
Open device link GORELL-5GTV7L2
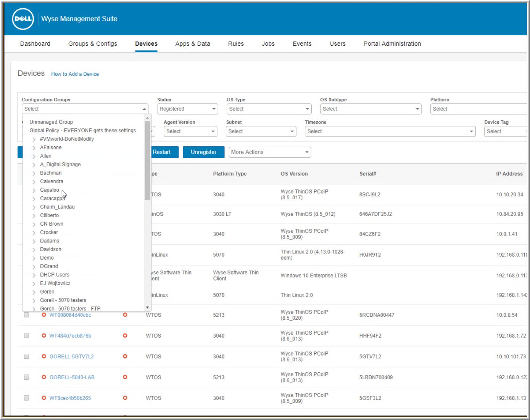72,356
